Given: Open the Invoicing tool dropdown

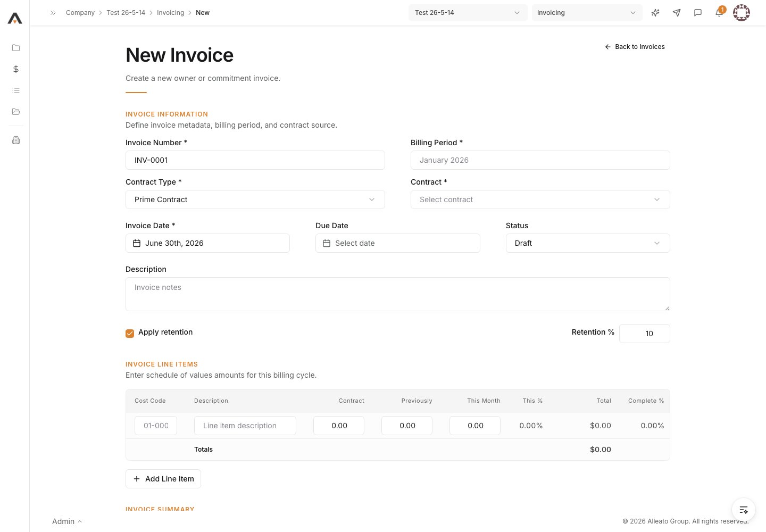Looking at the screenshot, I should 587,13.
